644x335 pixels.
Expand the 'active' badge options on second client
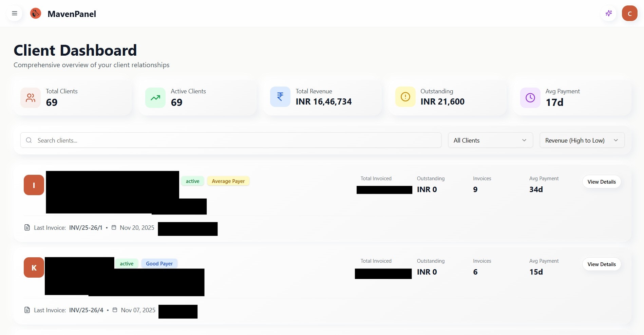[x=127, y=263]
